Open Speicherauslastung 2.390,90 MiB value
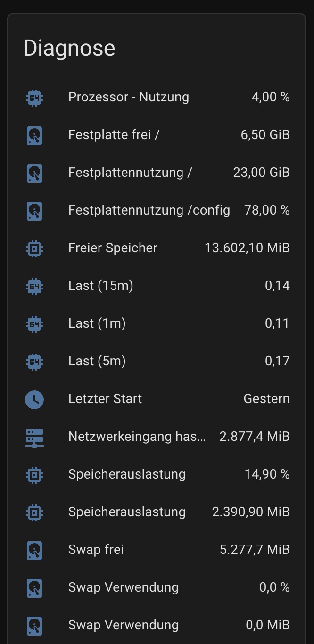This screenshot has height=644, width=314. coord(251,512)
